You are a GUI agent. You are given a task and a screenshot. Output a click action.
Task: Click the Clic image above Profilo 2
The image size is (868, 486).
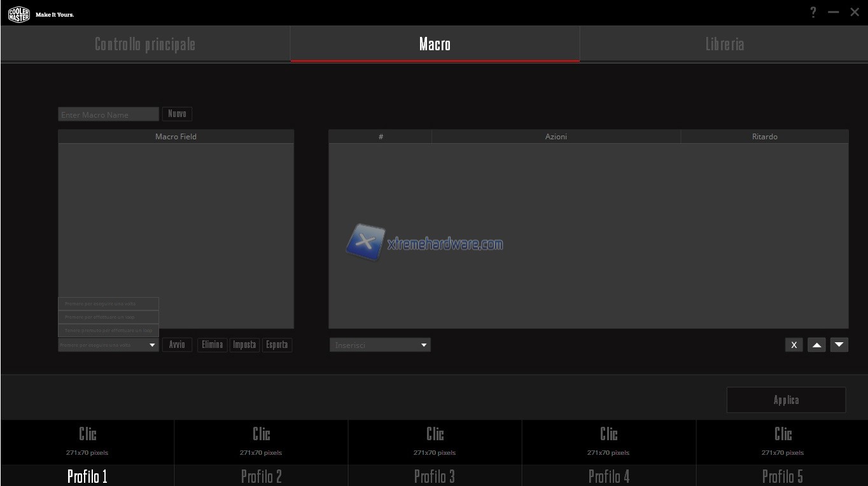pyautogui.click(x=261, y=441)
